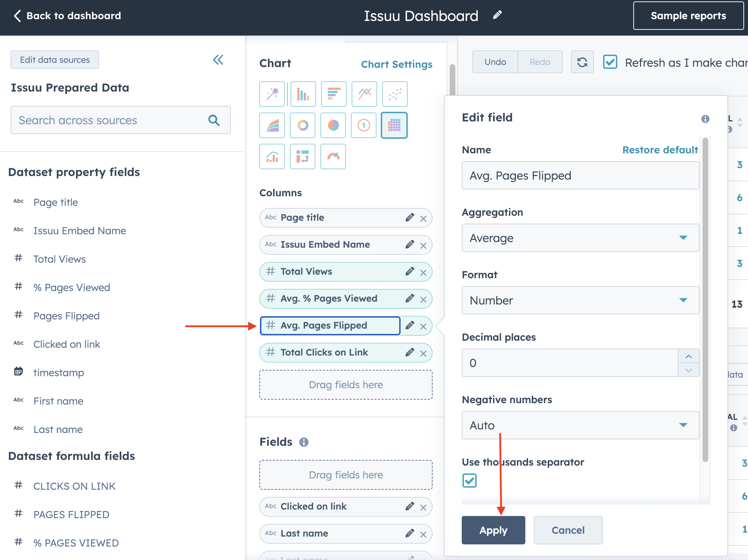The width and height of the screenshot is (748, 560).
Task: Remove the Issuu Embed Name column
Action: 423,246
